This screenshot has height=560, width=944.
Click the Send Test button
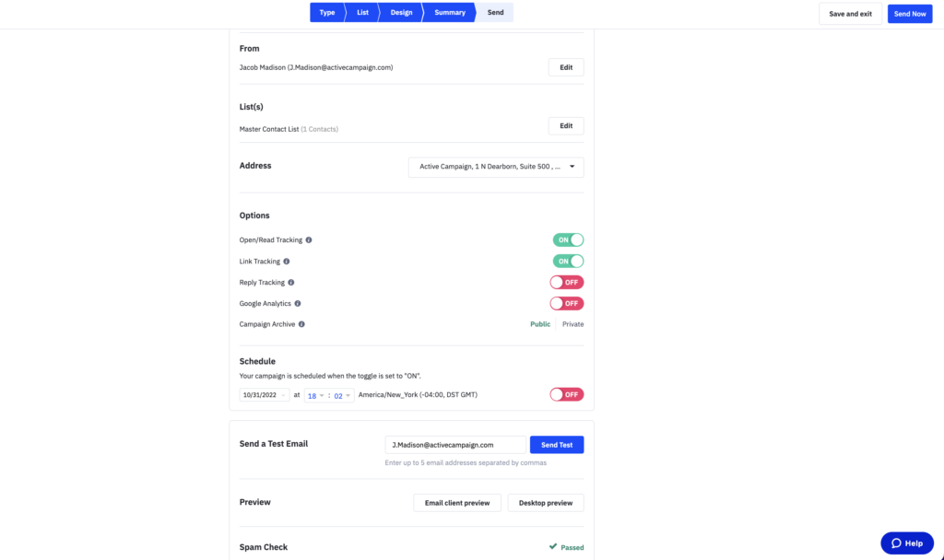pos(556,445)
